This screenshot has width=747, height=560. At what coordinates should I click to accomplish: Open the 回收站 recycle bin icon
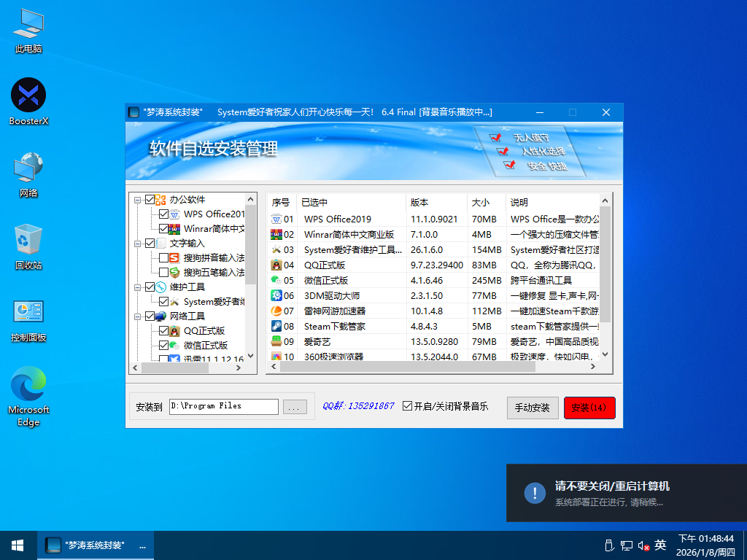[28, 239]
